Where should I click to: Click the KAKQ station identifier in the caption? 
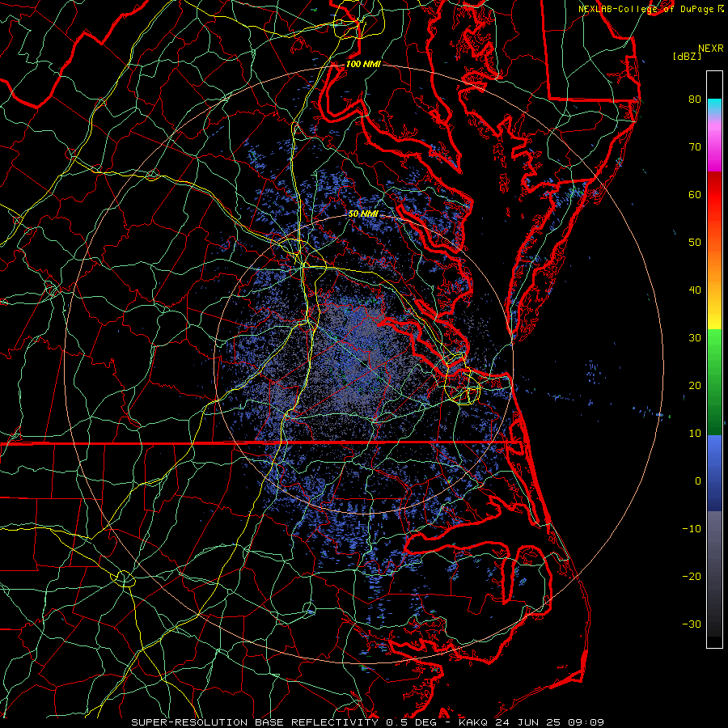475,722
